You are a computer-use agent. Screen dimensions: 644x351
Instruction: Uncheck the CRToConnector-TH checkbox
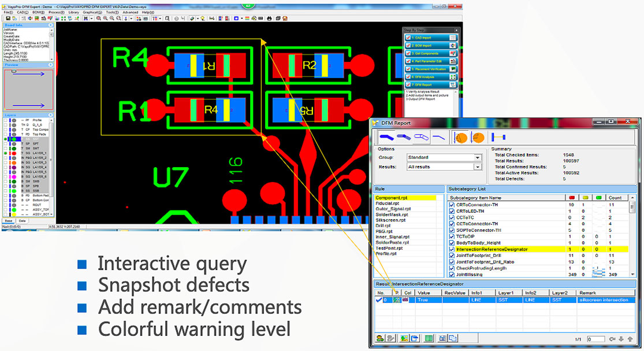(452, 205)
